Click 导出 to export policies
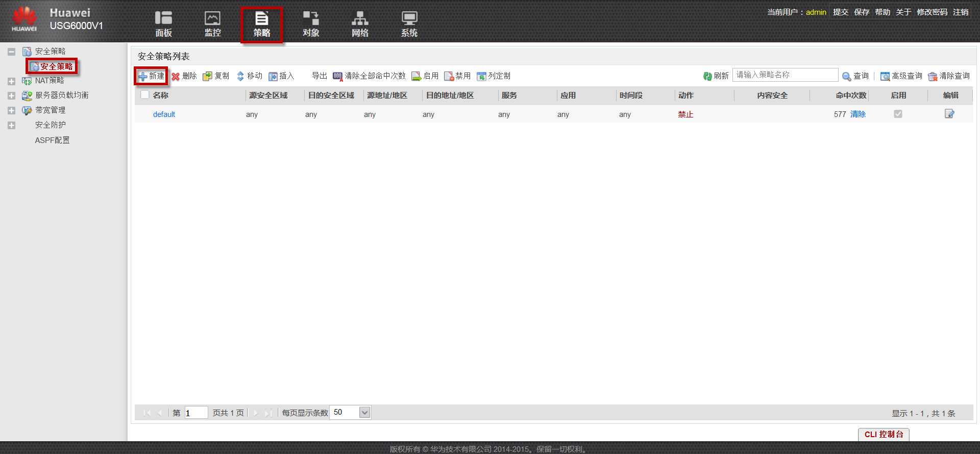Viewport: 980px width, 454px height. pyautogui.click(x=319, y=76)
